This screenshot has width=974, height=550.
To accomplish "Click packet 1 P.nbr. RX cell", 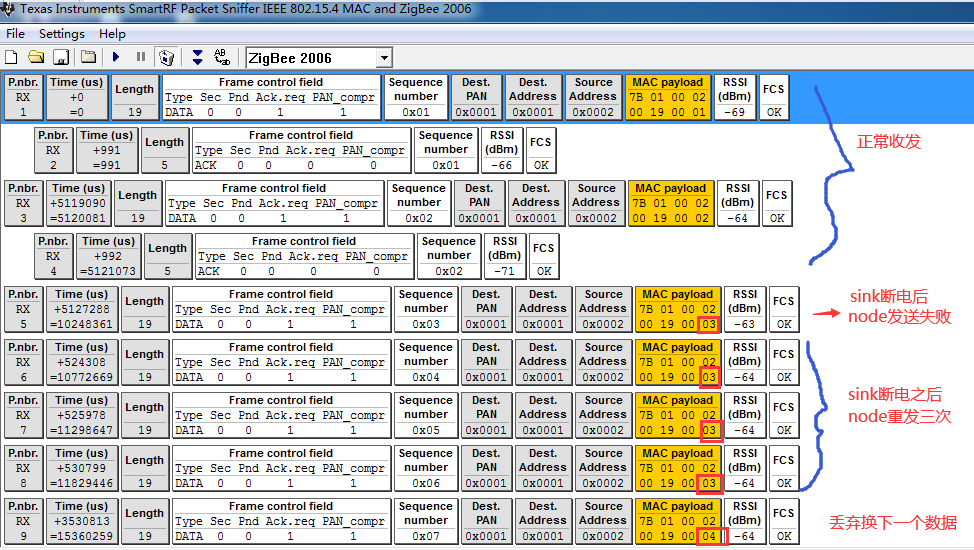I will pyautogui.click(x=24, y=97).
